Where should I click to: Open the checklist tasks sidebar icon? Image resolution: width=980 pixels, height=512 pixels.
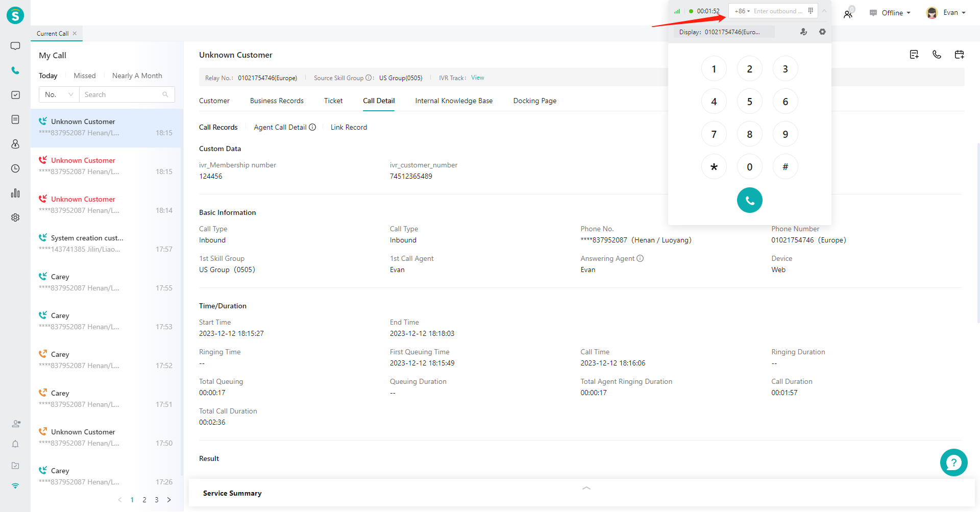point(15,95)
